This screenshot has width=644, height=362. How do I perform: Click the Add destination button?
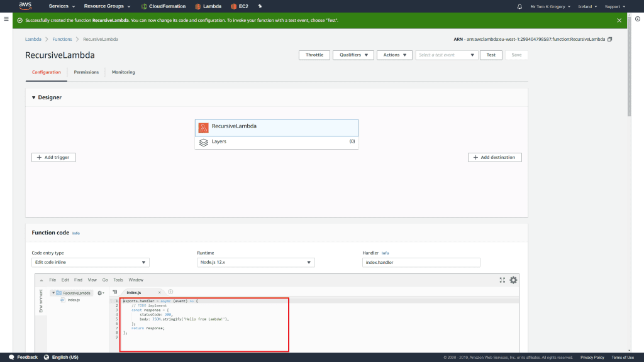pyautogui.click(x=494, y=157)
